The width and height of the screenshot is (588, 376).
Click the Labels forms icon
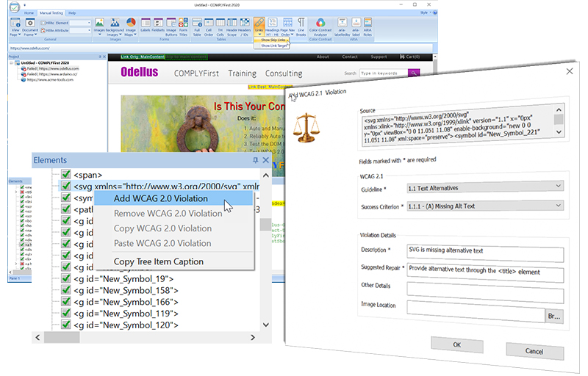click(146, 26)
